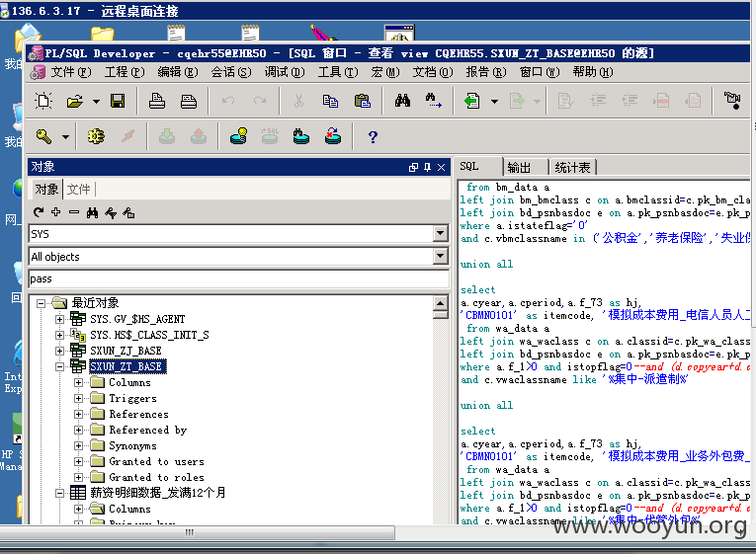The height and width of the screenshot is (554, 756).
Task: Open dropdown arrow beside the open-file icon
Action: click(97, 101)
